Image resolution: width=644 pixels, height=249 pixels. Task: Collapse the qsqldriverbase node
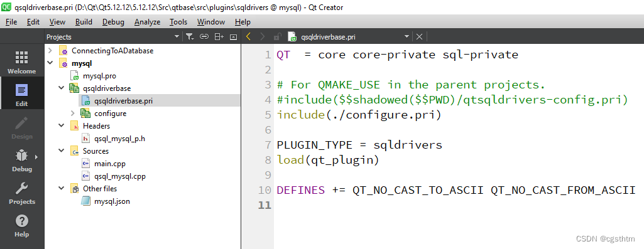62,88
